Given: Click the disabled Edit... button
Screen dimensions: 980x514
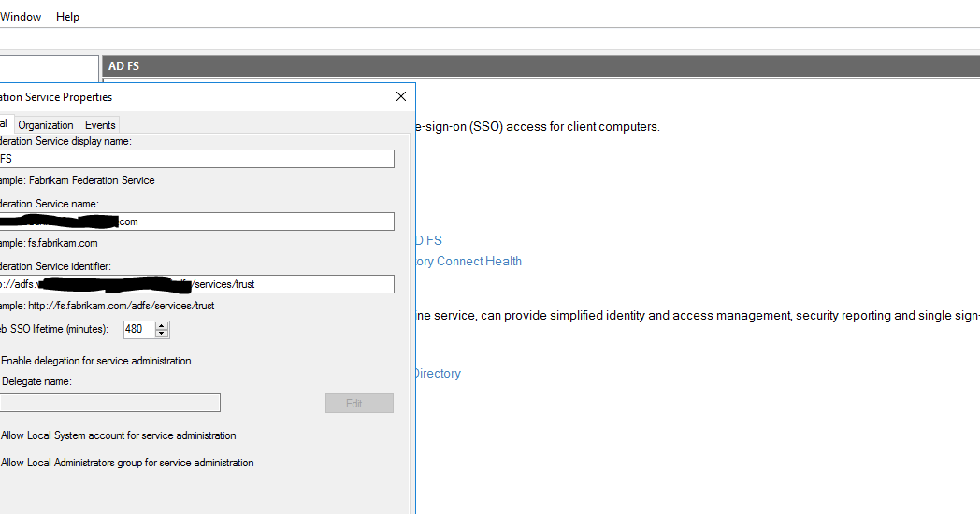Looking at the screenshot, I should point(359,404).
